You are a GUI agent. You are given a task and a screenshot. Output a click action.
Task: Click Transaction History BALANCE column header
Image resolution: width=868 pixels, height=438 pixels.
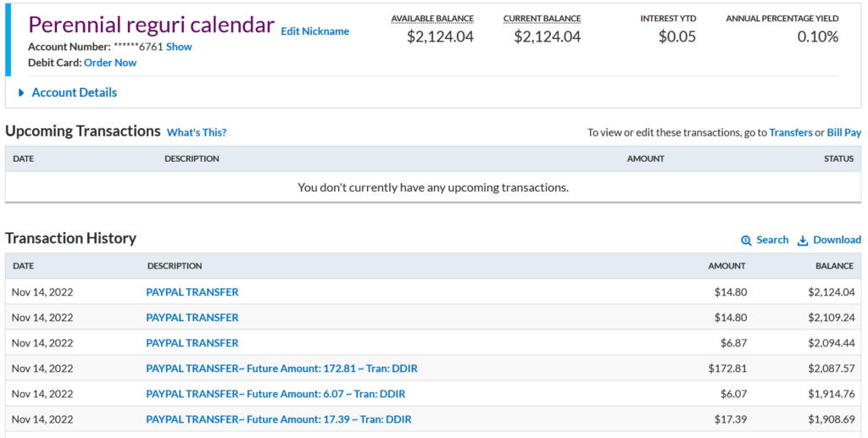[834, 266]
